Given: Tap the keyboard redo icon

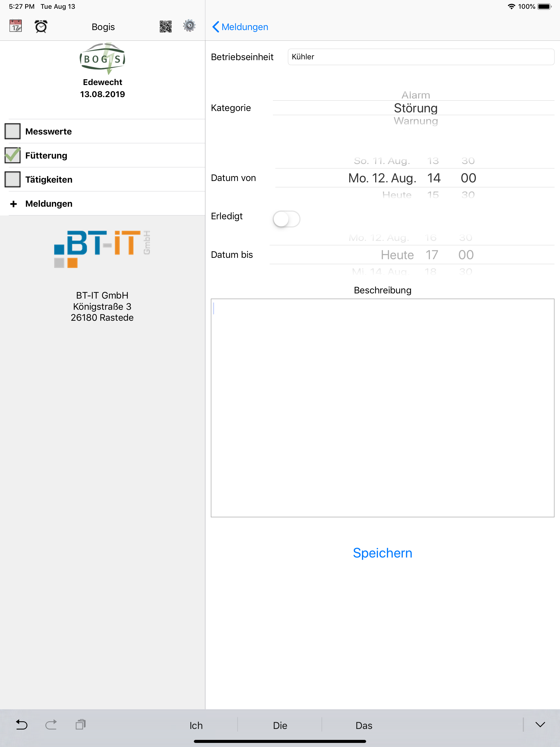Looking at the screenshot, I should click(x=51, y=725).
